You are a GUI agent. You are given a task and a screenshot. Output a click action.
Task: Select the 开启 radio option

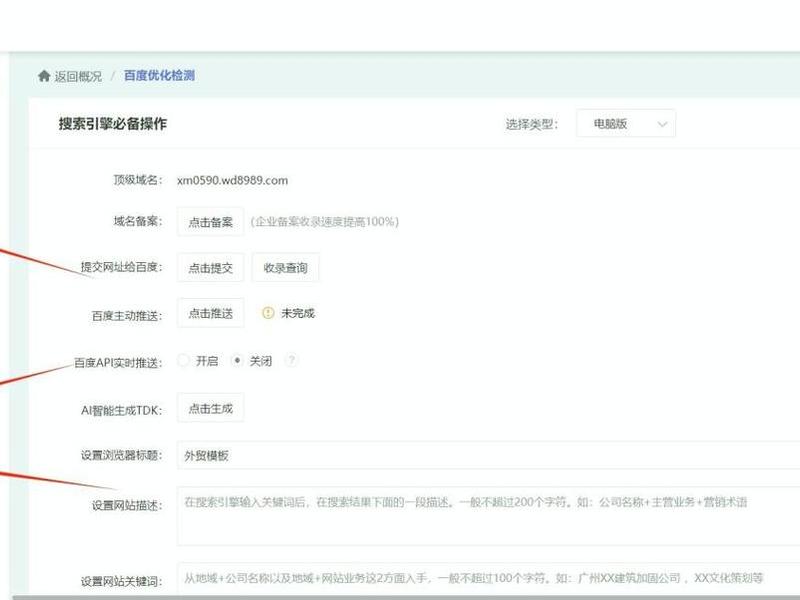[x=183, y=360]
